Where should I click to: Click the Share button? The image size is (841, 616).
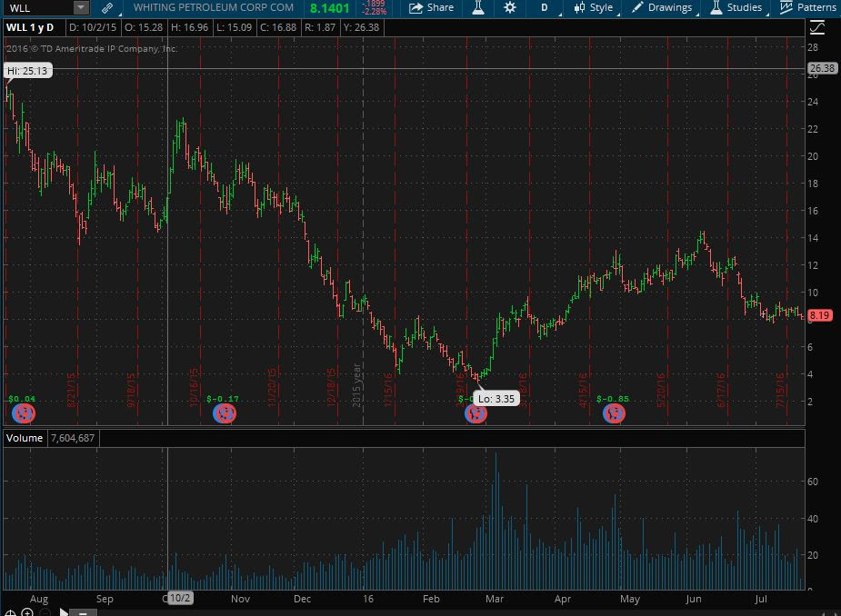pyautogui.click(x=431, y=7)
